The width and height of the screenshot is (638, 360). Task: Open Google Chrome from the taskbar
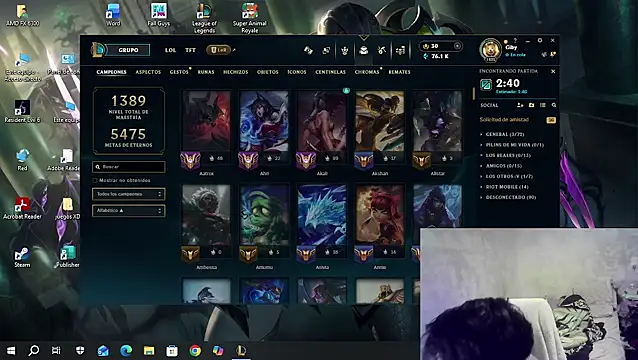[x=195, y=351]
